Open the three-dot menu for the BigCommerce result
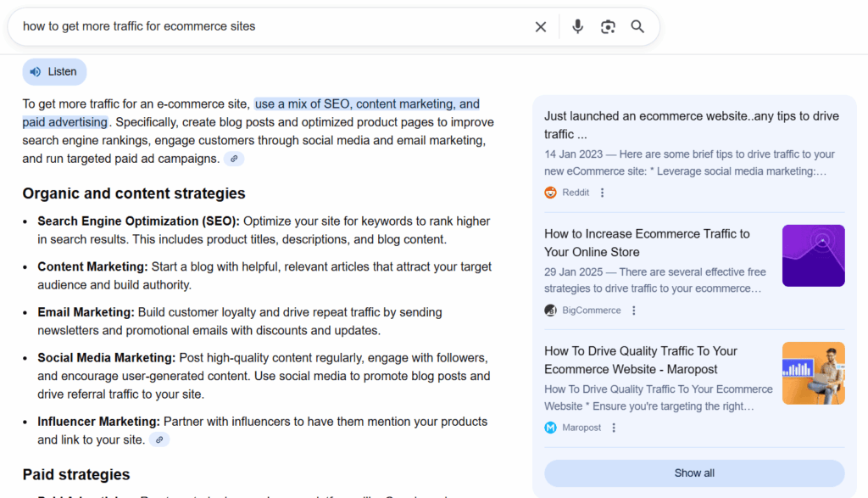The height and width of the screenshot is (498, 868). point(633,310)
